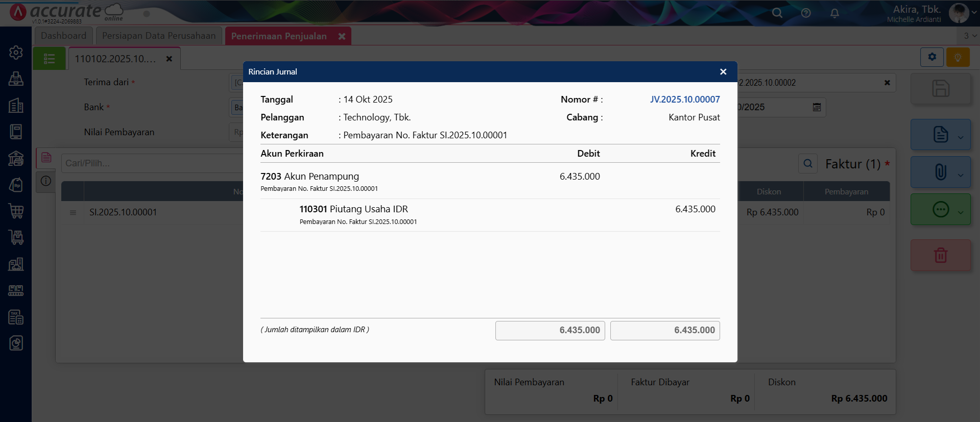Click the shopping cart sidebar icon
This screenshot has width=980, height=422.
(x=16, y=211)
